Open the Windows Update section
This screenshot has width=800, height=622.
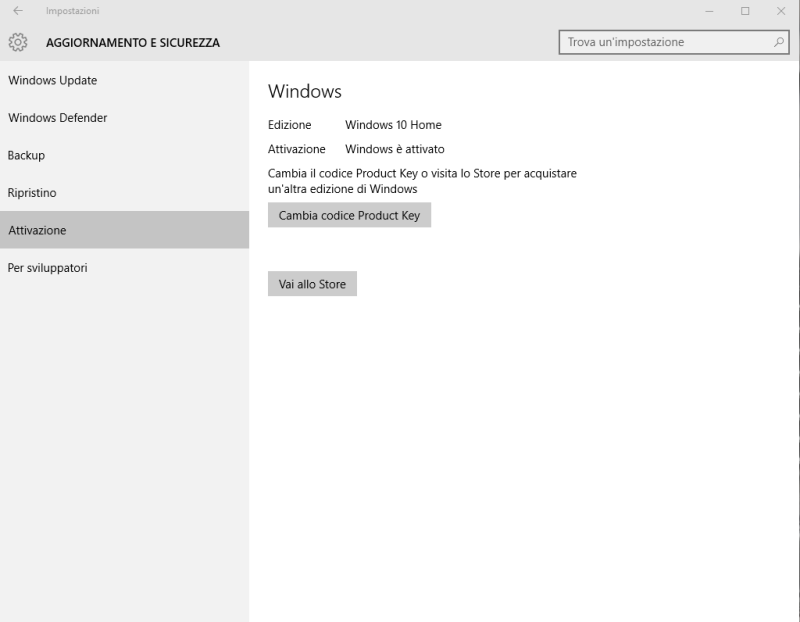click(124, 80)
